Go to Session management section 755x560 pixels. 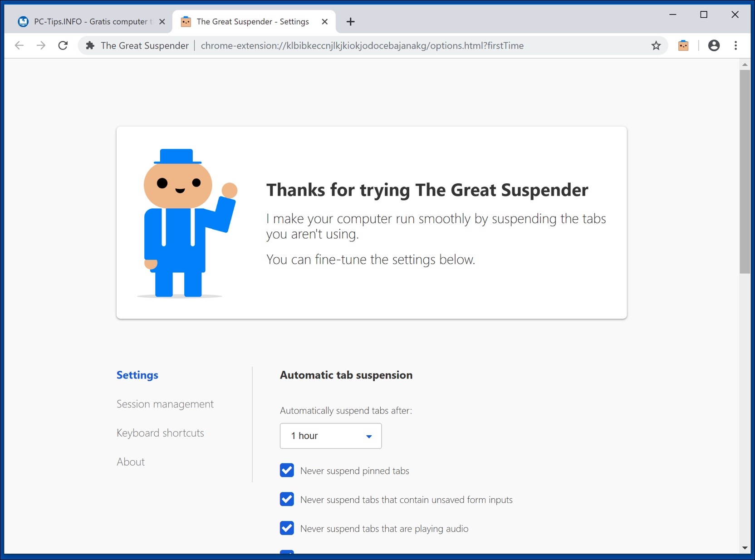165,404
